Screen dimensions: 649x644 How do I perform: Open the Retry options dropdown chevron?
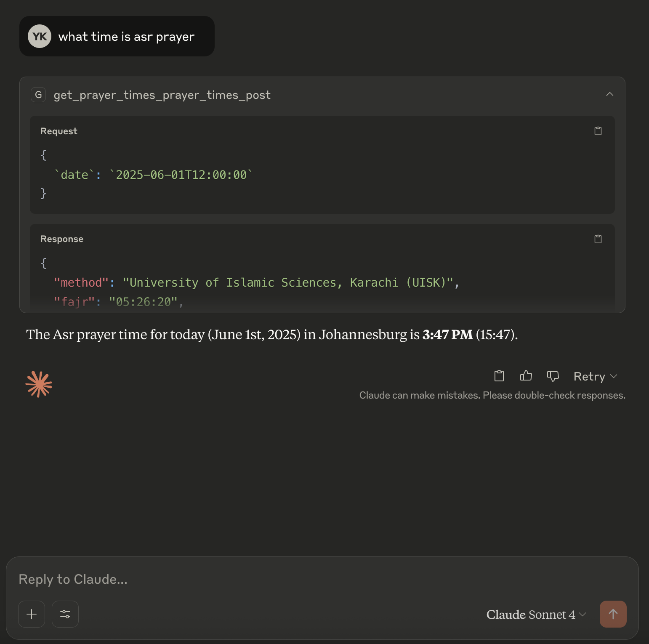coord(614,376)
